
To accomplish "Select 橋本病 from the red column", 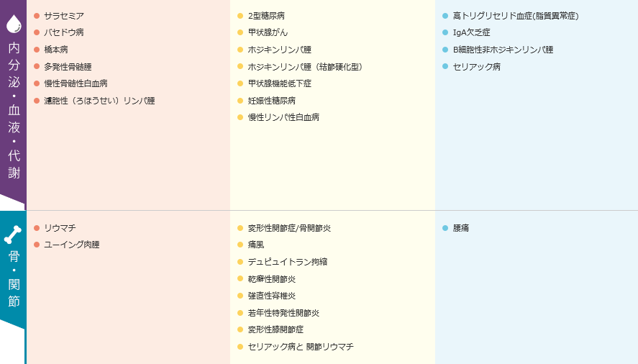I will 56,50.
